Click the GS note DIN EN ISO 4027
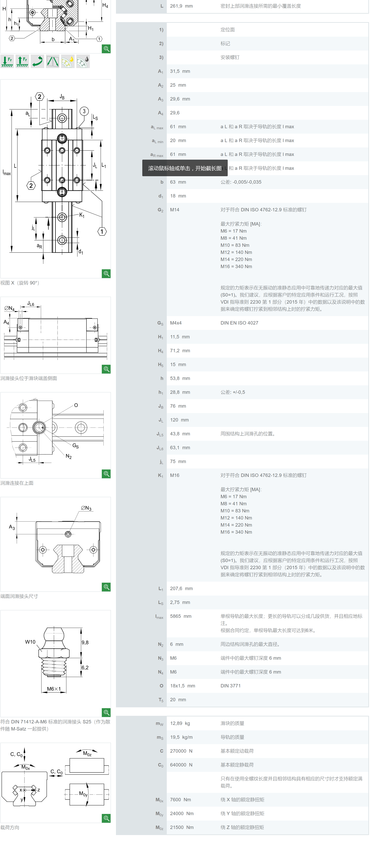The width and height of the screenshot is (370, 868). (239, 323)
